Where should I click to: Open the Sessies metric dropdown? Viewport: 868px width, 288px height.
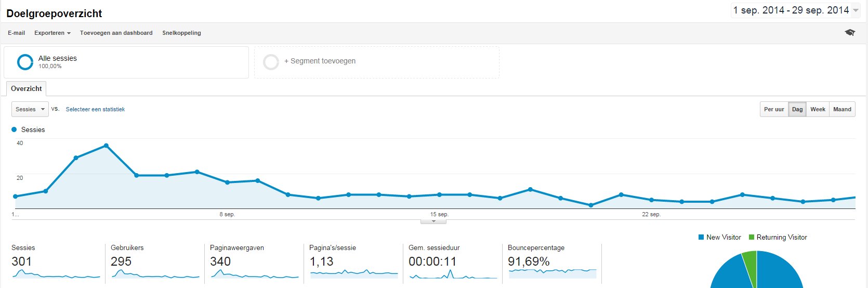(30, 109)
